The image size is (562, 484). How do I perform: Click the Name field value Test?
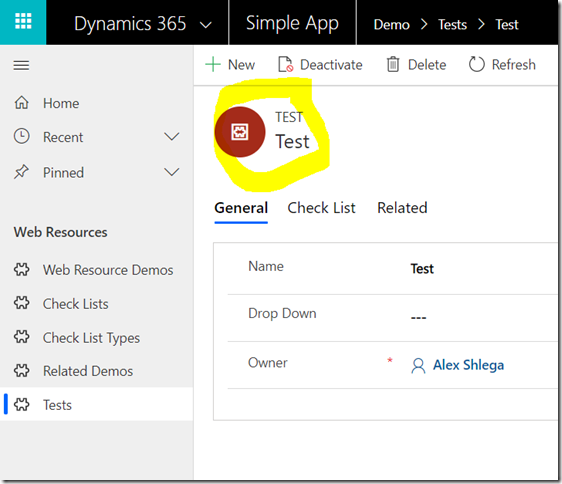point(422,269)
